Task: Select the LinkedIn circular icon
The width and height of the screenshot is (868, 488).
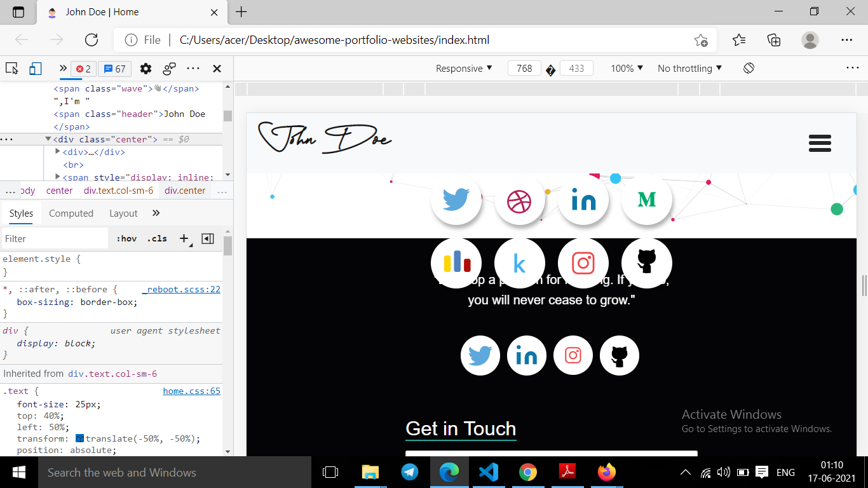Action: tap(583, 199)
